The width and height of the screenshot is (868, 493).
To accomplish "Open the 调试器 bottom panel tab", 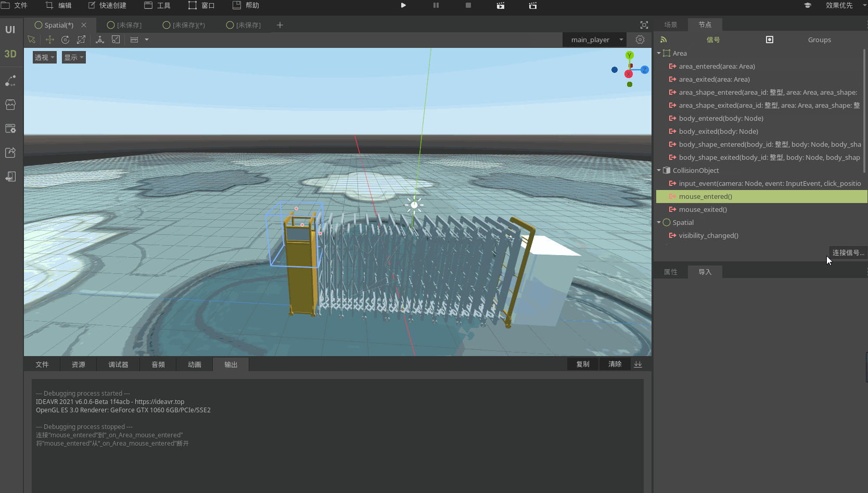I will 118,364.
